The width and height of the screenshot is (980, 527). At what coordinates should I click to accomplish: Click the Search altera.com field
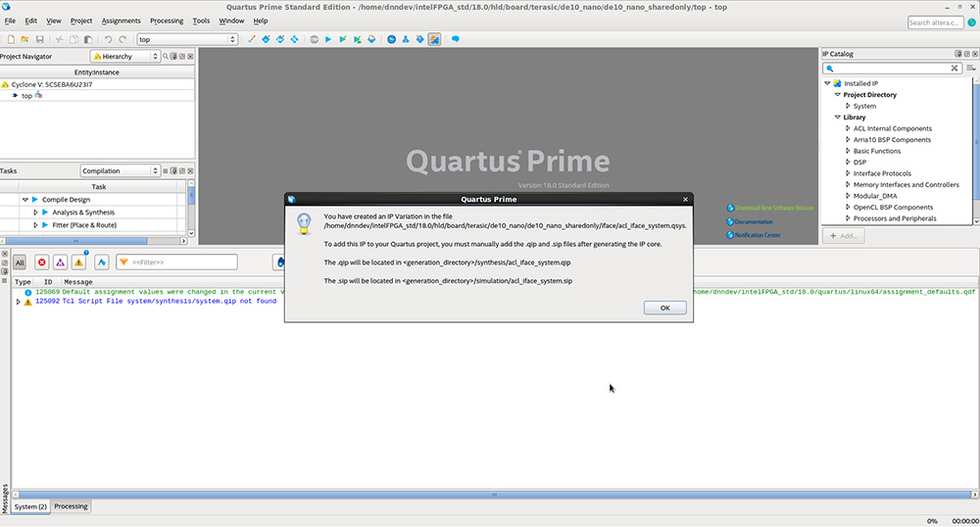point(935,23)
